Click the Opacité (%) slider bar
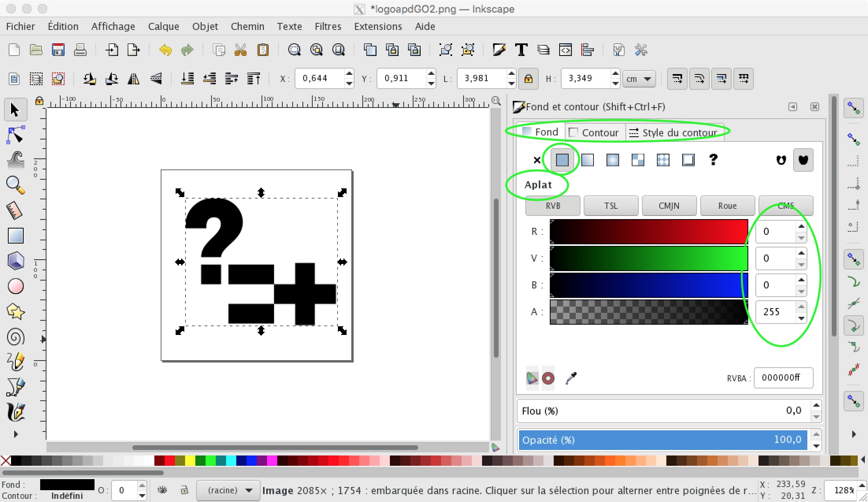The height and width of the screenshot is (502, 868). 663,440
